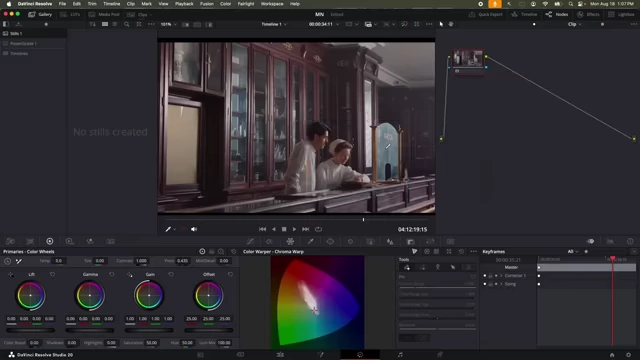Open the 3D stereoscopic palette
Viewport: 640px width, 360px height.
tap(450, 241)
